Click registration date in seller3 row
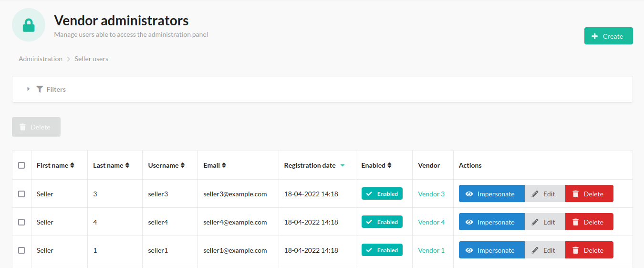Viewport: 644px width, 268px height. pyautogui.click(x=311, y=194)
